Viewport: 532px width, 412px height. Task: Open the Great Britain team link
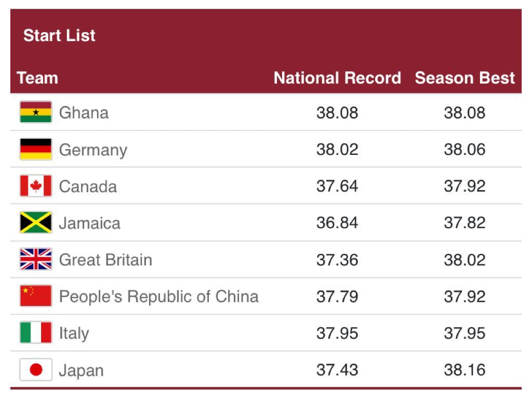pos(105,260)
